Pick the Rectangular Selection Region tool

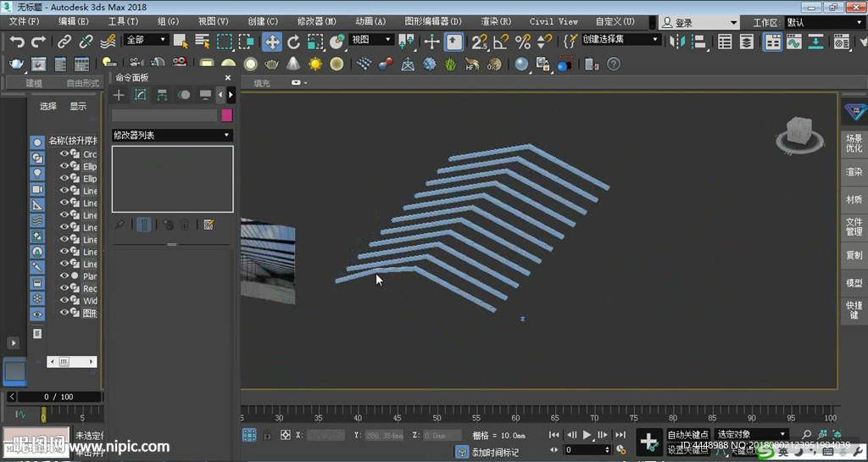[224, 42]
